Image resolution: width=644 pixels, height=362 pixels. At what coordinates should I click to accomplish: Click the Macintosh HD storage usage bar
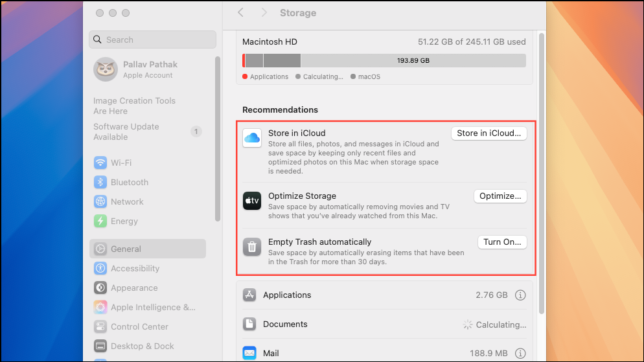point(384,60)
